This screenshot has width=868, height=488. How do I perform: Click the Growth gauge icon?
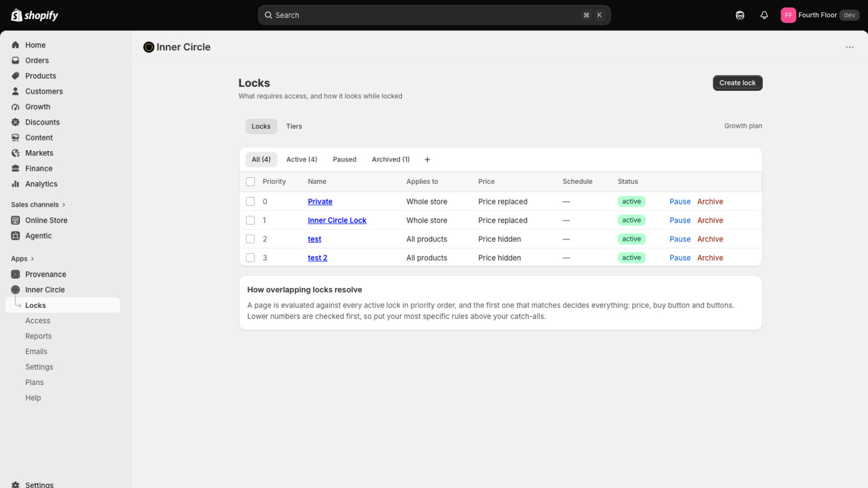16,107
